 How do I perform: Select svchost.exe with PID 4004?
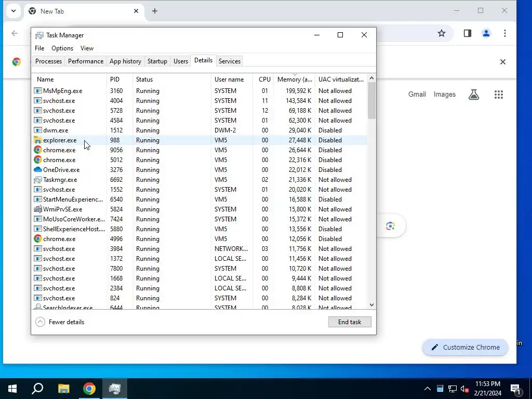[200, 101]
